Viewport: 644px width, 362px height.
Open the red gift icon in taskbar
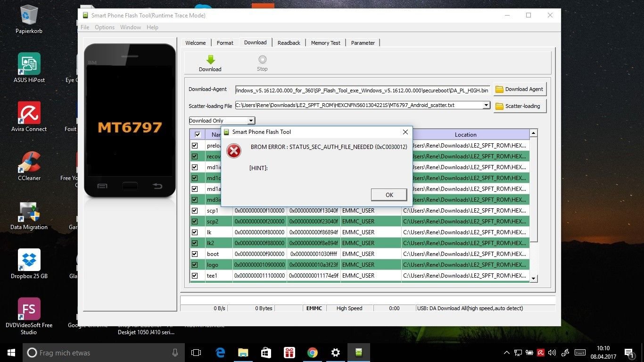[289, 353]
